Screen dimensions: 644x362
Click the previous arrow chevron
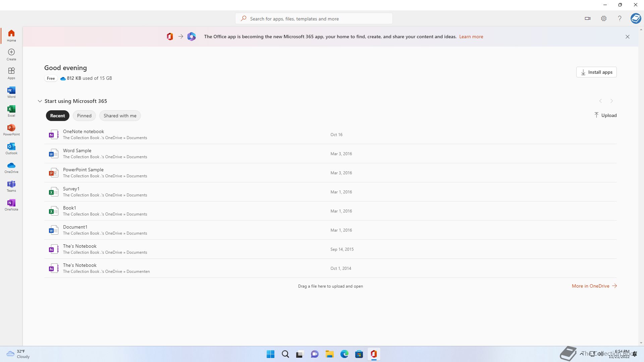[x=600, y=101]
